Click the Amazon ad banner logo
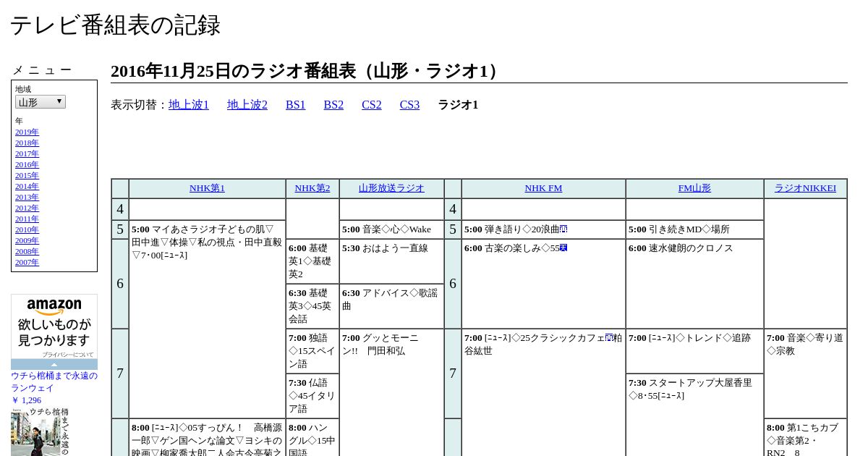The width and height of the screenshot is (868, 456). [54, 308]
